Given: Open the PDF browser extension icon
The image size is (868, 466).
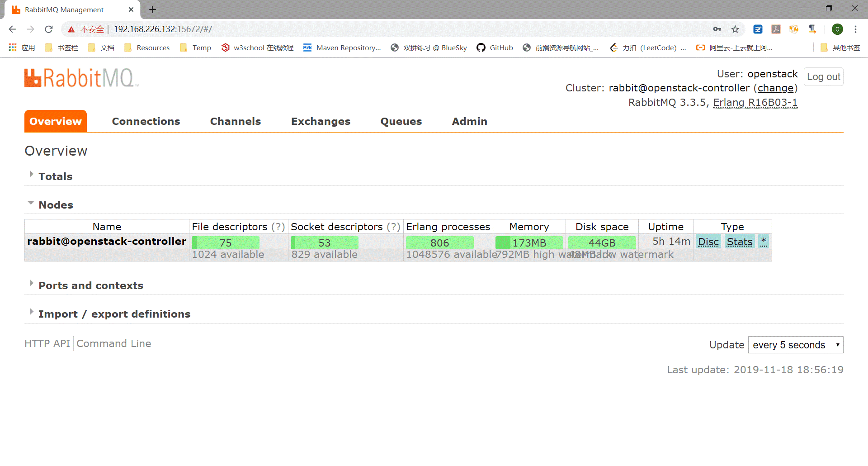Looking at the screenshot, I should click(x=776, y=29).
